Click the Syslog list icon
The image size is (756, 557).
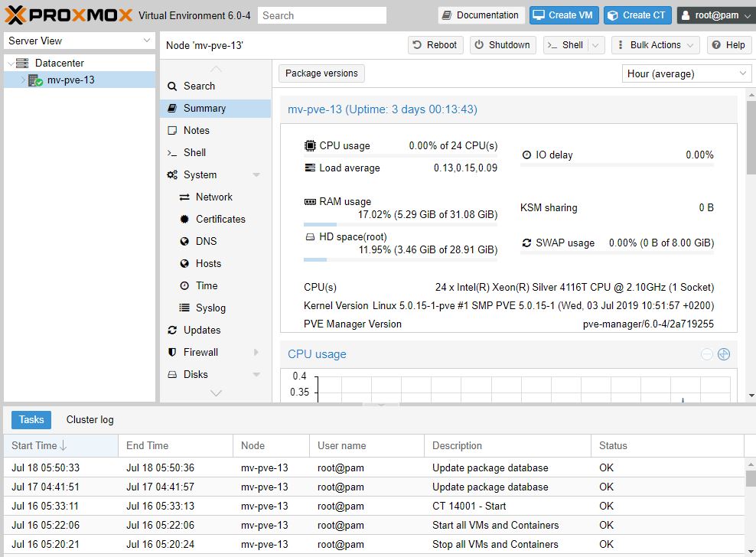click(184, 308)
